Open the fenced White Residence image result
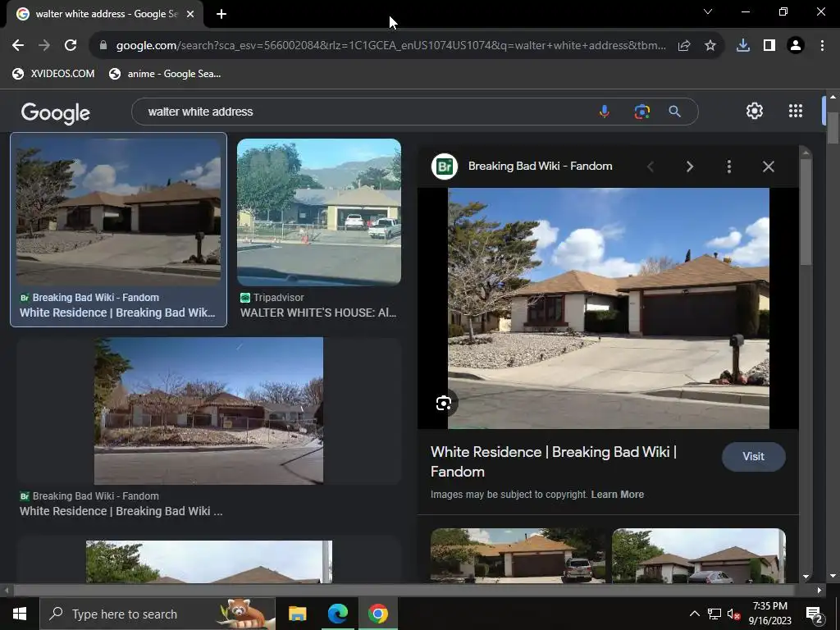The image size is (840, 630). 209,410
